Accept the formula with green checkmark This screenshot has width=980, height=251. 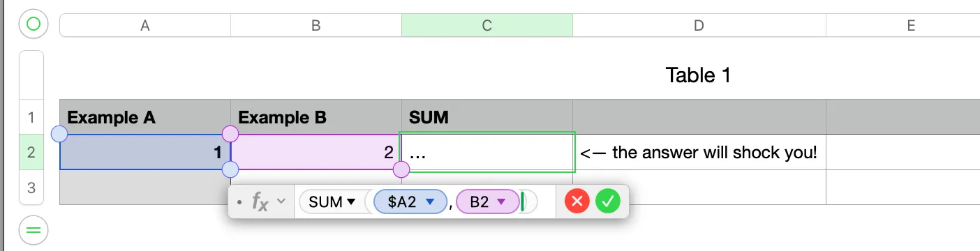608,202
